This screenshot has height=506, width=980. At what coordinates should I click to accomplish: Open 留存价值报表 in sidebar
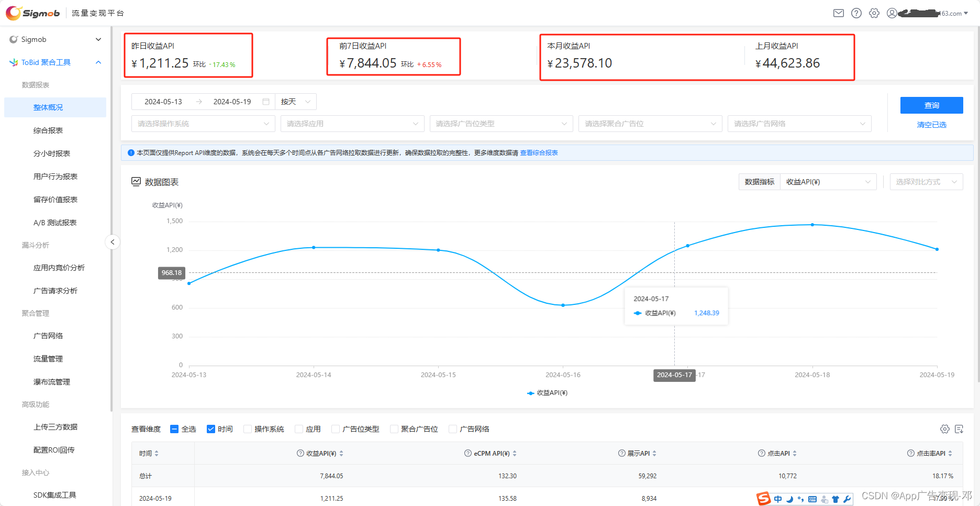[55, 200]
